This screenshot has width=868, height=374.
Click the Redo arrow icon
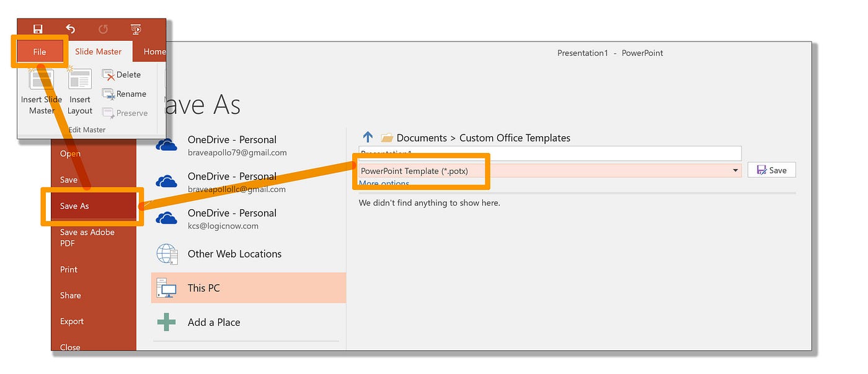103,29
